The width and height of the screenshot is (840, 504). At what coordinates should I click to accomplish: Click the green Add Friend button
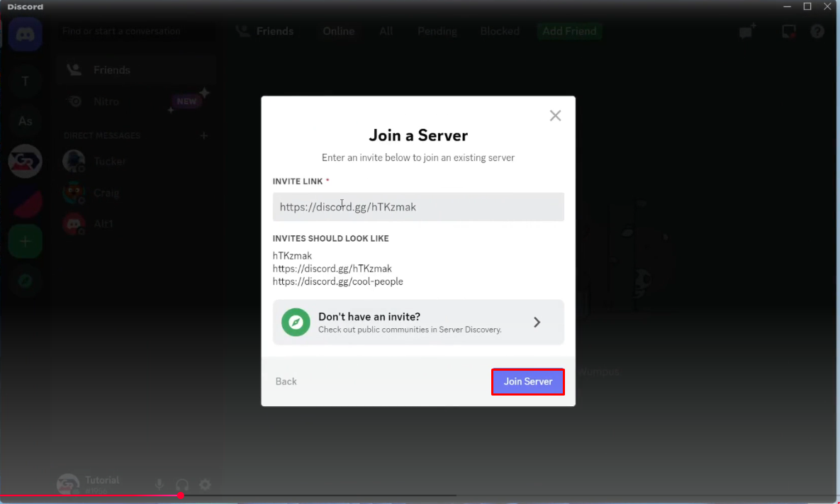[569, 31]
